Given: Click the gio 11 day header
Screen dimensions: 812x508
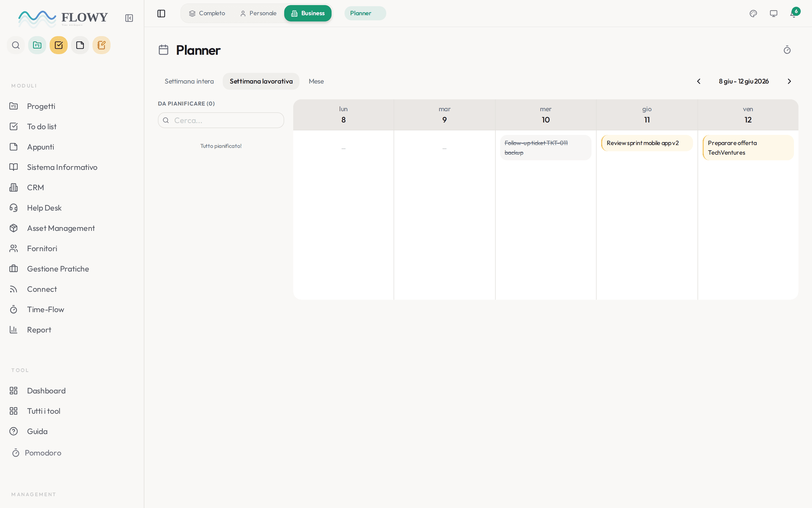Looking at the screenshot, I should (647, 115).
